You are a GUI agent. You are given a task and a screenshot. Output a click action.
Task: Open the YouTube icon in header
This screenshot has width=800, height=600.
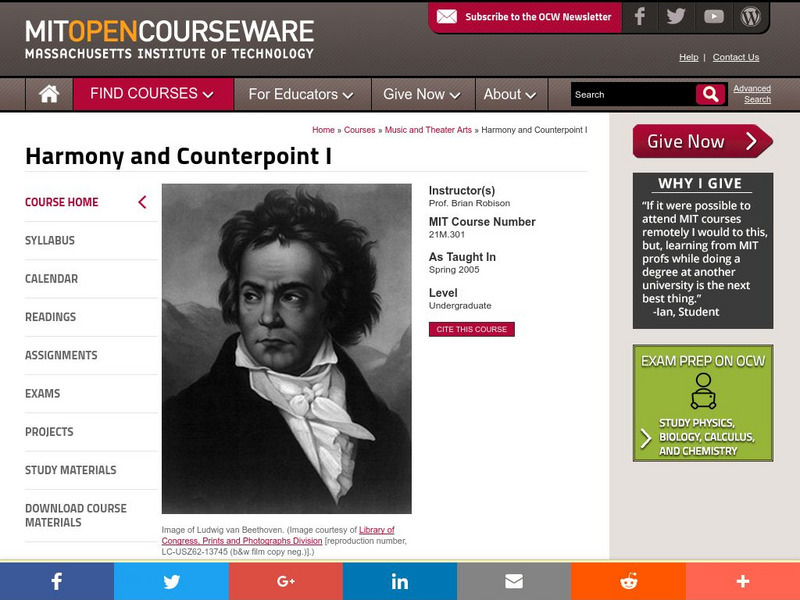(x=713, y=16)
